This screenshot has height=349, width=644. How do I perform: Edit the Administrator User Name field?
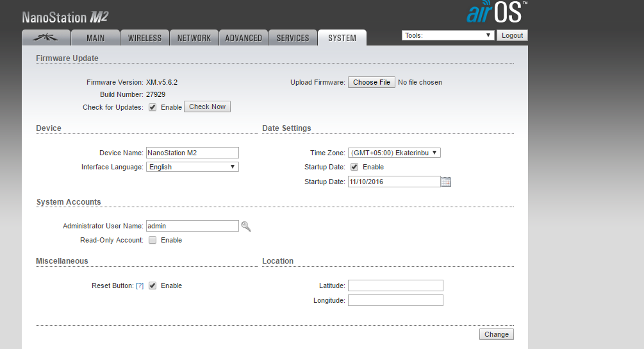(192, 226)
